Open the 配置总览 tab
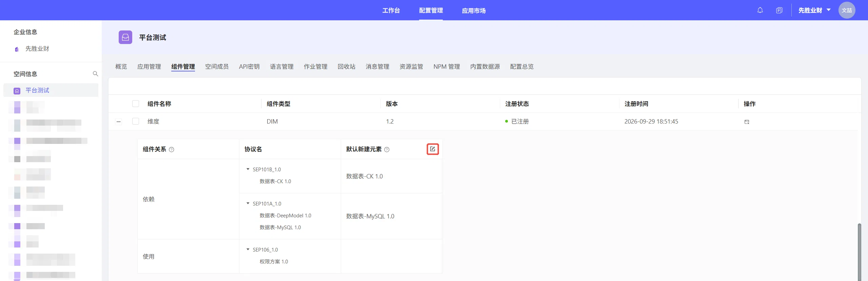The width and height of the screenshot is (868, 281). pos(522,67)
